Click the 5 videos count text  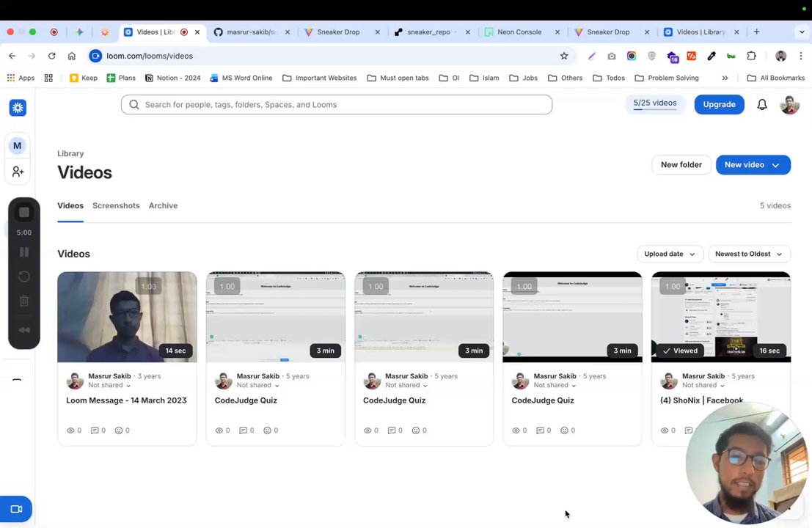pos(775,205)
